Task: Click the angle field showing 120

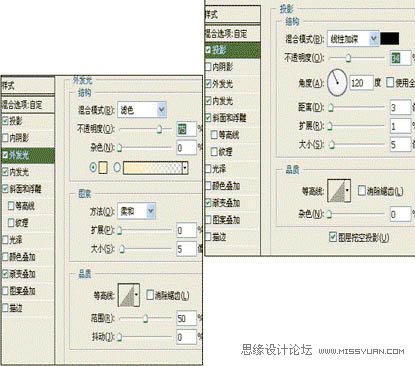Action: (361, 83)
